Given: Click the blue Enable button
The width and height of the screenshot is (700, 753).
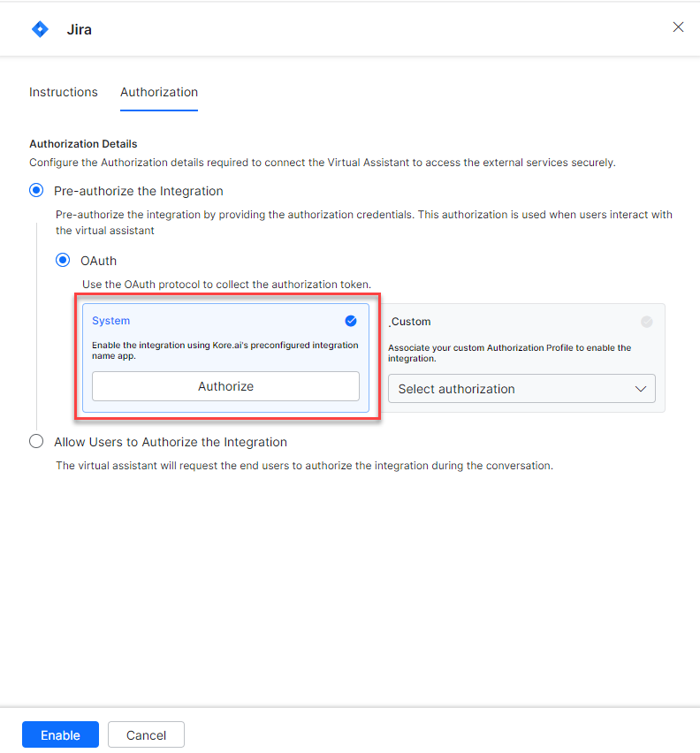Looking at the screenshot, I should pos(60,735).
